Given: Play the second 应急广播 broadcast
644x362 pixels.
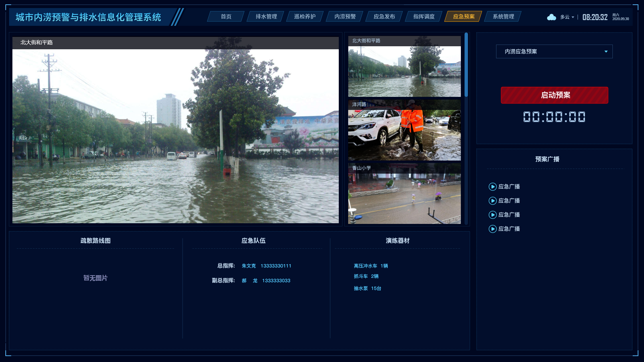Looking at the screenshot, I should 492,201.
